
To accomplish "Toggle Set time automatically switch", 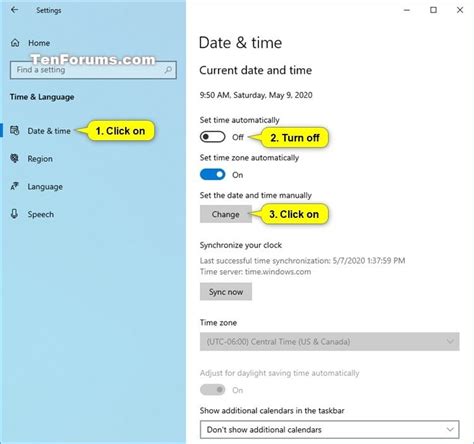I will click(x=213, y=137).
